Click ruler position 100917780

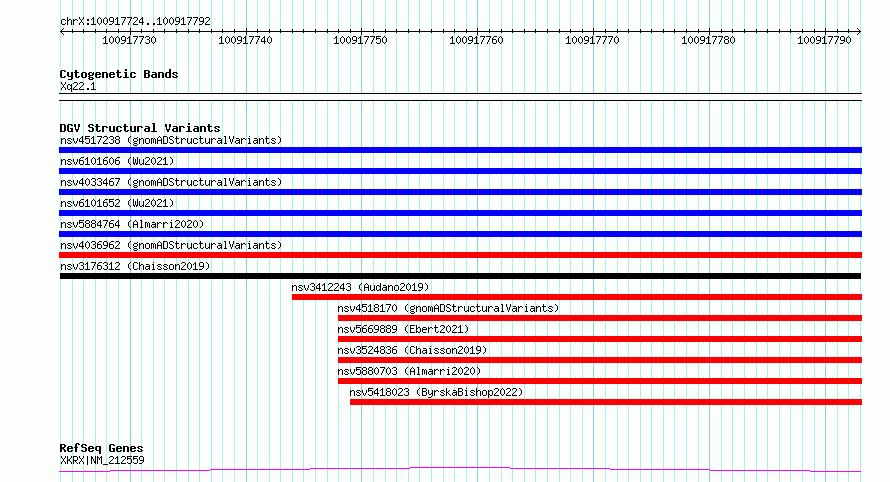point(708,40)
